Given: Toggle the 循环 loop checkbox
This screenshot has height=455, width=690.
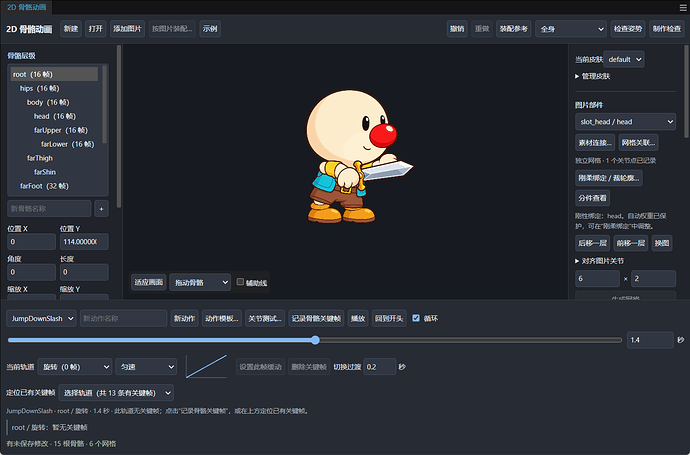Looking at the screenshot, I should point(416,318).
